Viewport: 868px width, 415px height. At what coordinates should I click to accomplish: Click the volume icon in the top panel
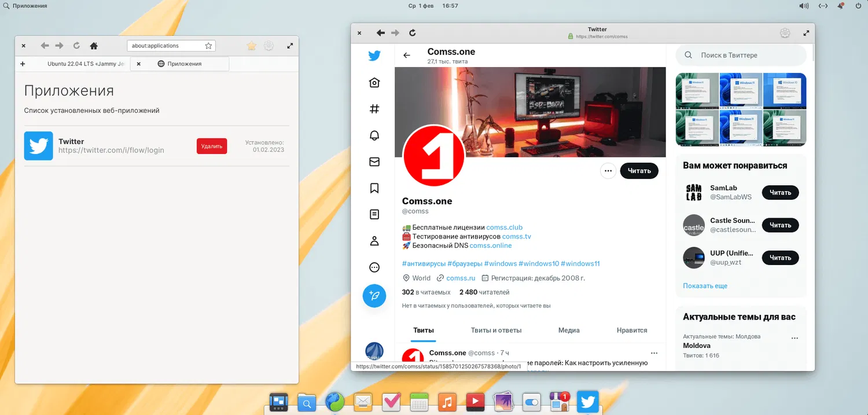click(804, 6)
